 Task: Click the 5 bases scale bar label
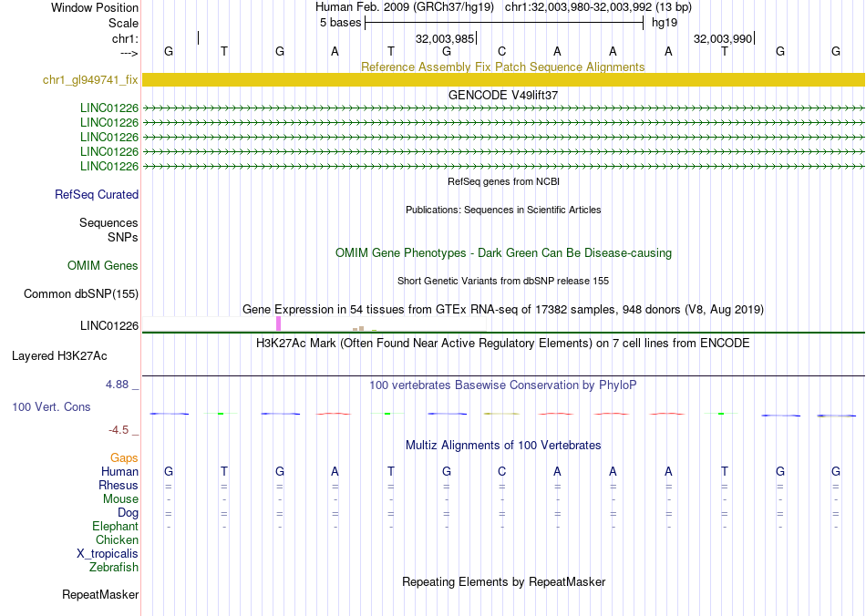pos(340,23)
